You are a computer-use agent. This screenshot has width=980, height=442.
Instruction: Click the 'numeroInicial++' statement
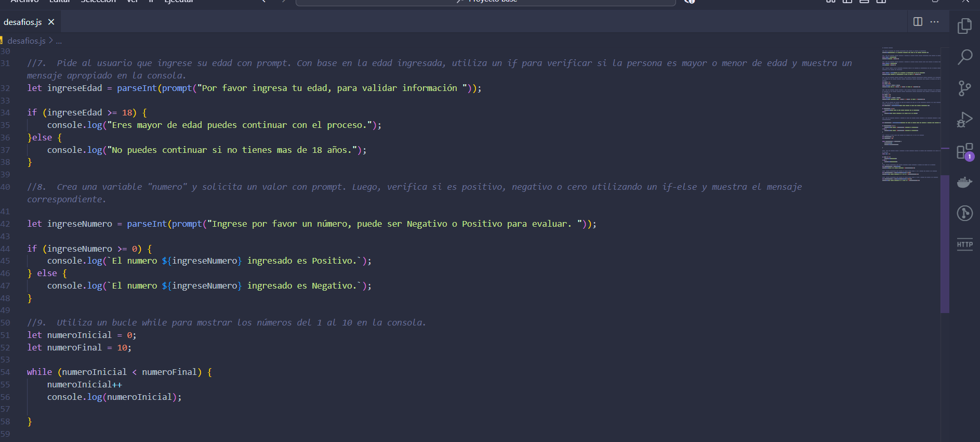(85, 384)
